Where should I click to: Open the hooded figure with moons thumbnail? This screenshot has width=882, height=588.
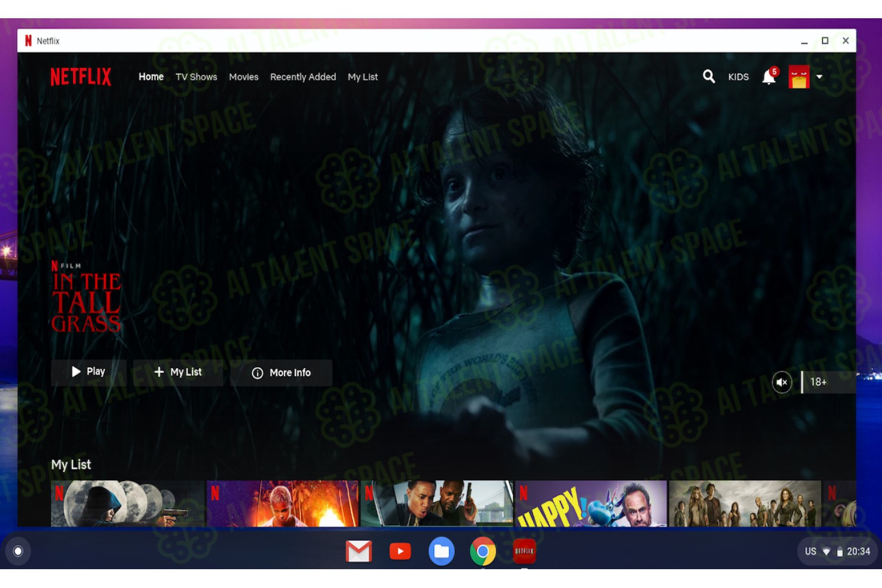click(128, 504)
